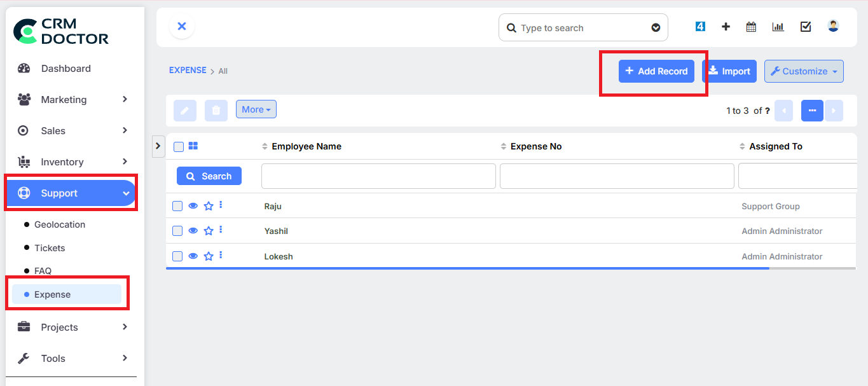Open the tasks checkmark icon
868x386 pixels.
pyautogui.click(x=806, y=27)
